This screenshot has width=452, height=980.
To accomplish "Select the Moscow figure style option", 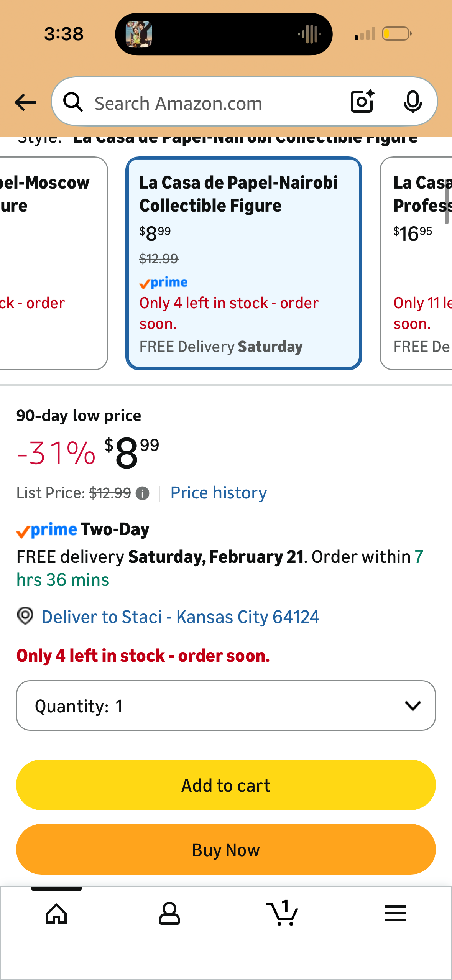I will tap(54, 263).
